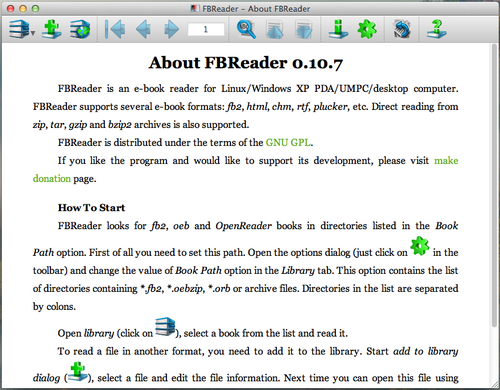
Task: Follow the GNU GPL link
Action: (288, 143)
